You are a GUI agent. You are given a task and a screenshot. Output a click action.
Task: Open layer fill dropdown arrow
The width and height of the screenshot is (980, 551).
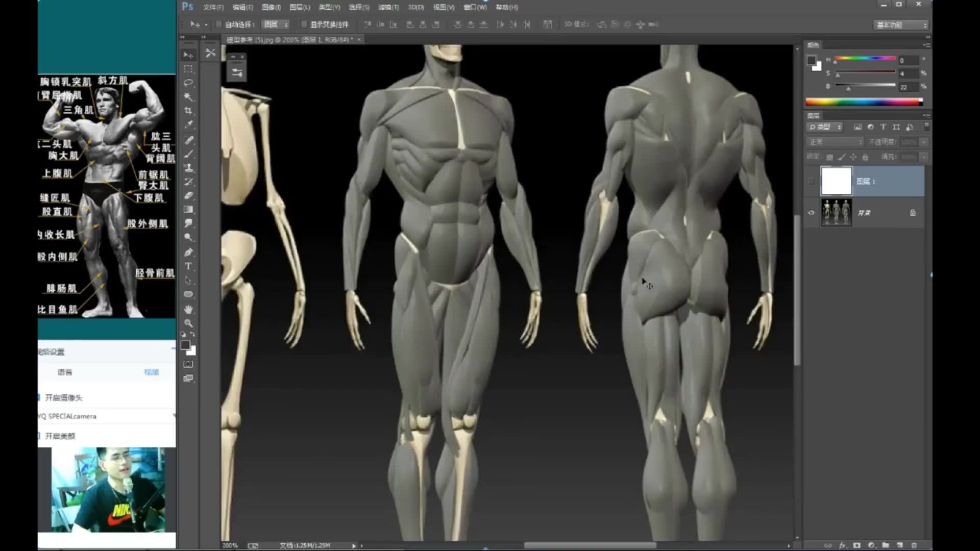coord(924,157)
